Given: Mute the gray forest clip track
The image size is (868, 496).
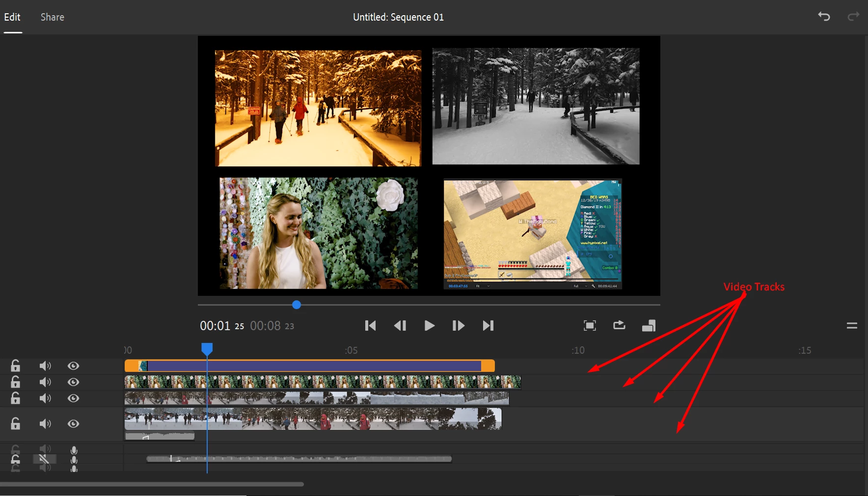Looking at the screenshot, I should point(45,398).
